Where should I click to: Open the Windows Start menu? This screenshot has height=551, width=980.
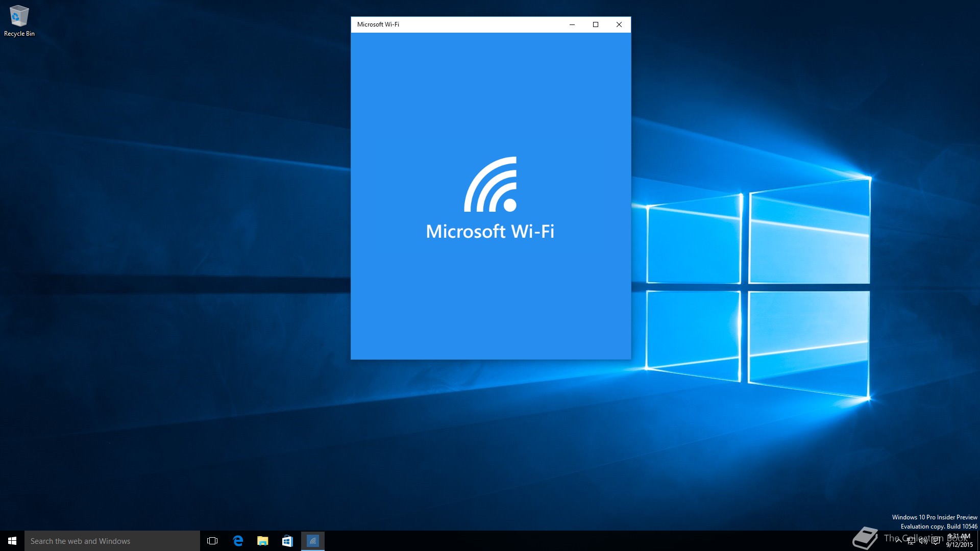(12, 541)
